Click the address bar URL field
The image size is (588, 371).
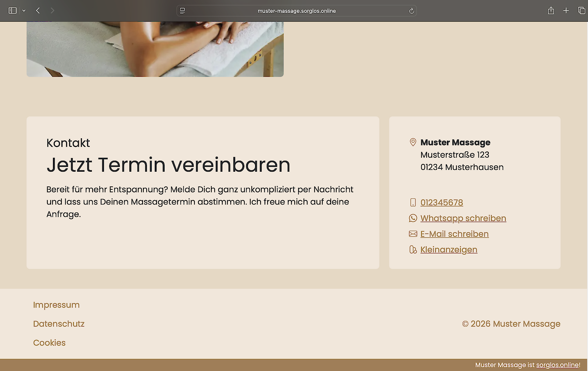point(296,11)
